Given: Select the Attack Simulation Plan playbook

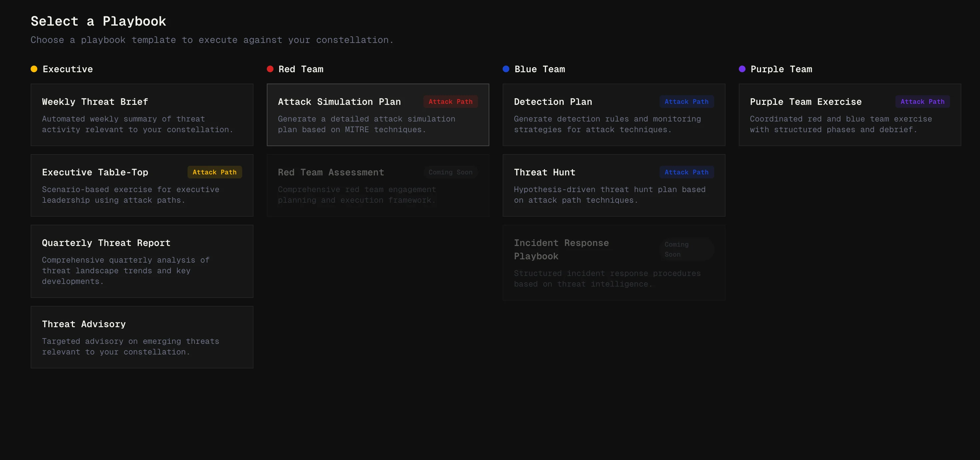Looking at the screenshot, I should click(x=378, y=115).
